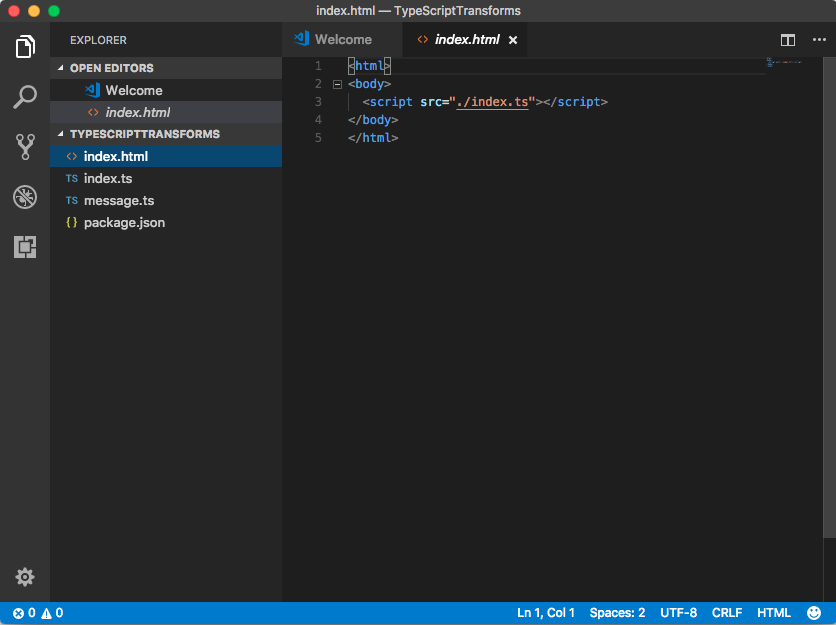Viewport: 836px width, 625px height.
Task: Switch to the Welcome tab
Action: tap(342, 39)
